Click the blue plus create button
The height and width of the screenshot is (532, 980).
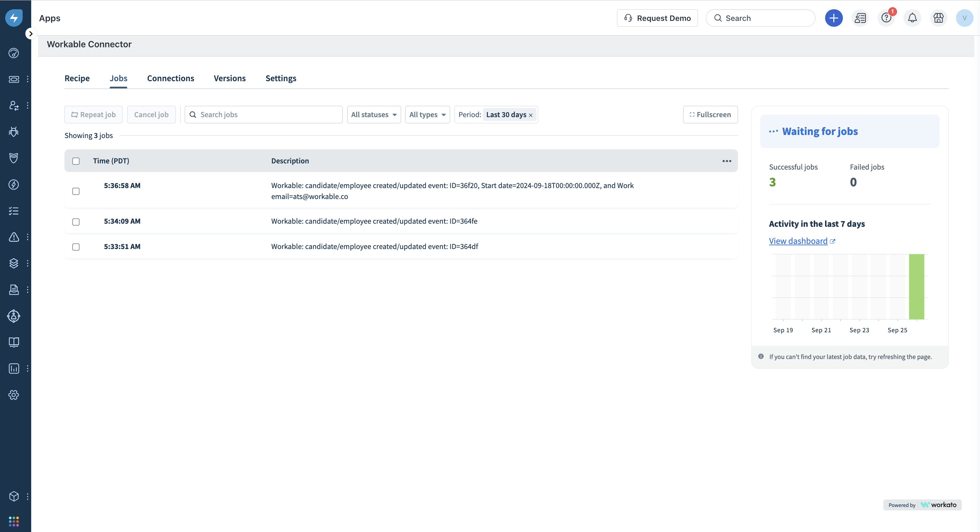pos(834,18)
